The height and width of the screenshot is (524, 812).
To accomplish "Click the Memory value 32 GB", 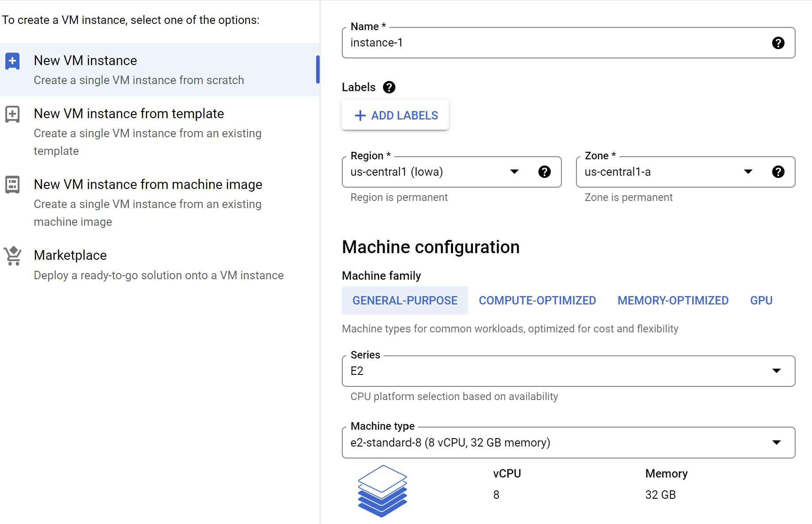I will [x=660, y=495].
